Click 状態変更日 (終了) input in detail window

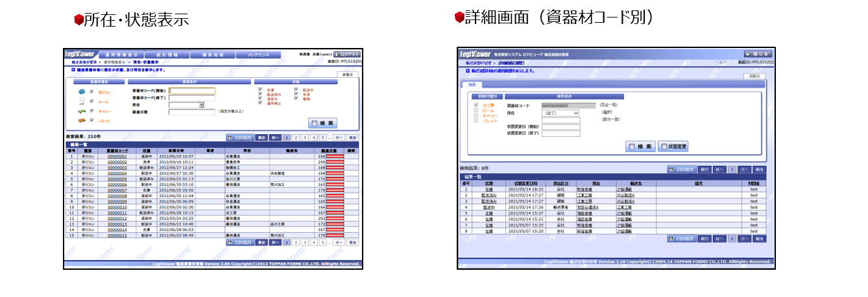point(561,134)
